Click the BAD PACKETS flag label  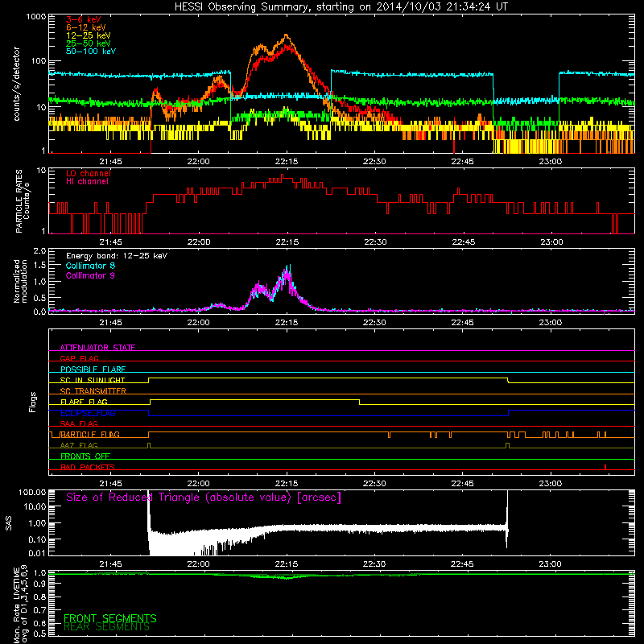coord(88,467)
